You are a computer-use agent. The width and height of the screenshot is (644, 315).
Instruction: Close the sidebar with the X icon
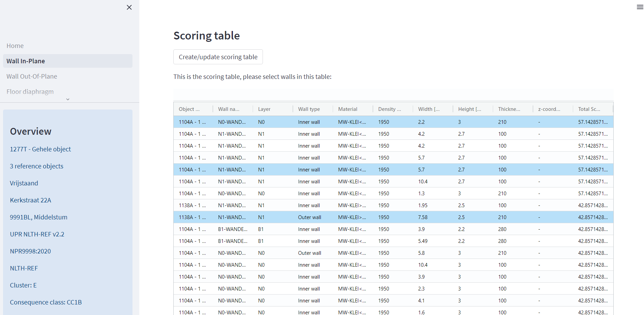click(x=129, y=7)
